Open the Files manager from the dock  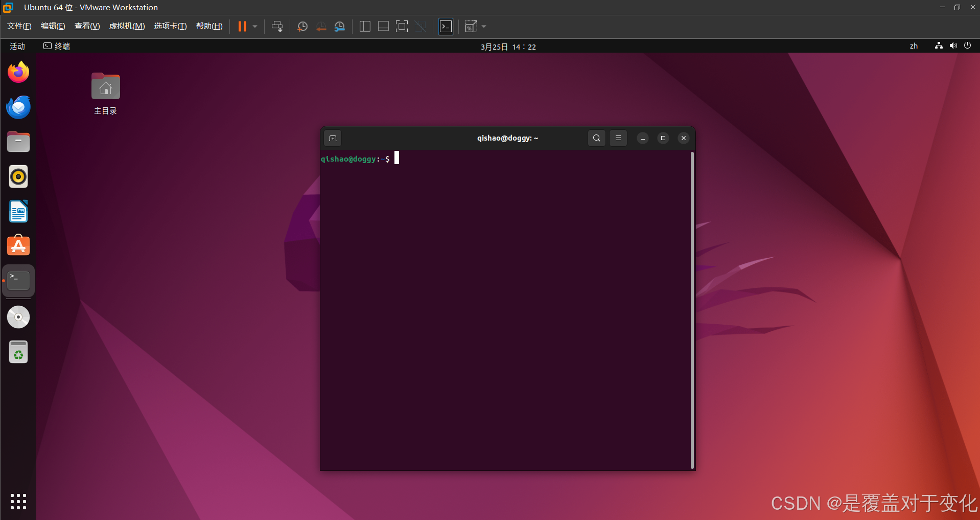(18, 142)
